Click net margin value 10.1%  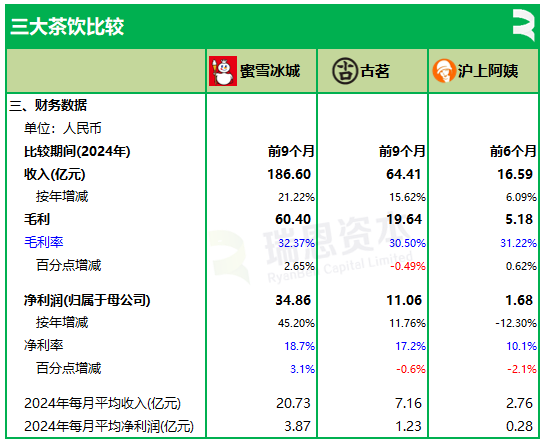[522, 346]
